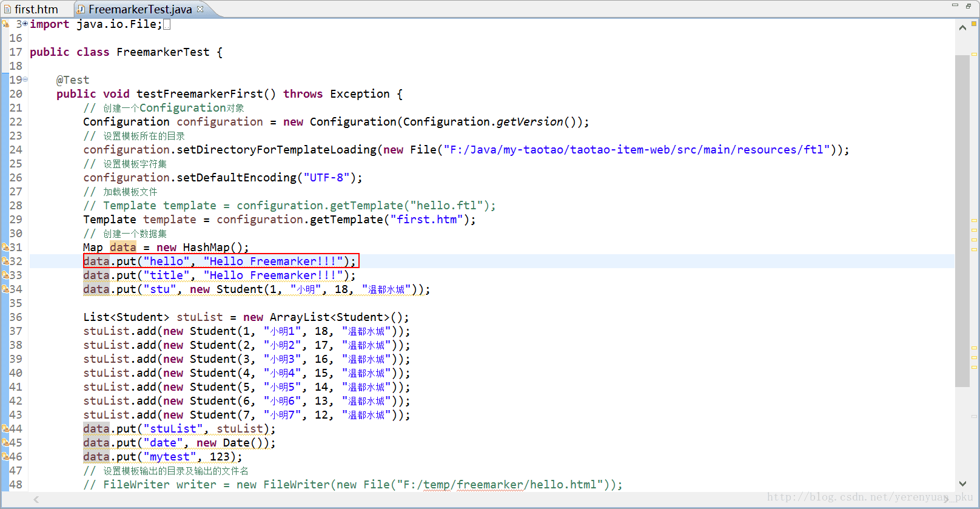Click the vertical scrollbar down arrow
Image resolution: width=980 pixels, height=509 pixels.
[x=962, y=484]
